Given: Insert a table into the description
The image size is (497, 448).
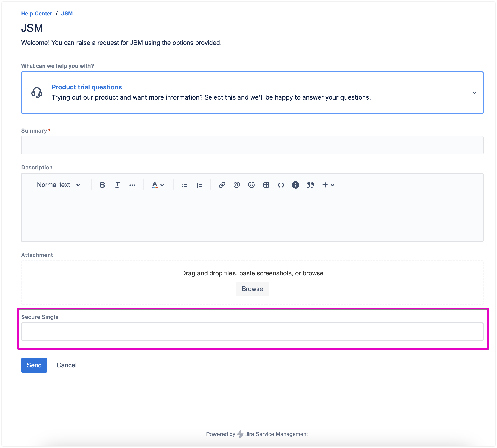Looking at the screenshot, I should 266,185.
